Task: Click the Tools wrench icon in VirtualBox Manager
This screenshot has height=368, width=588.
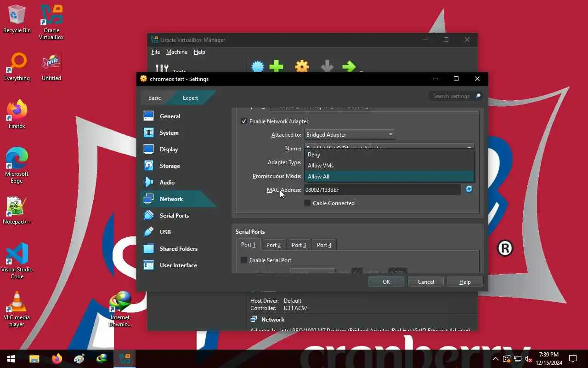Action: coord(162,69)
